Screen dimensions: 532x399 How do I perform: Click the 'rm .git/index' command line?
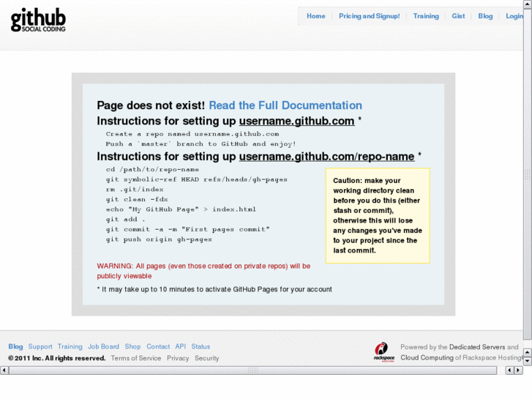pos(135,189)
